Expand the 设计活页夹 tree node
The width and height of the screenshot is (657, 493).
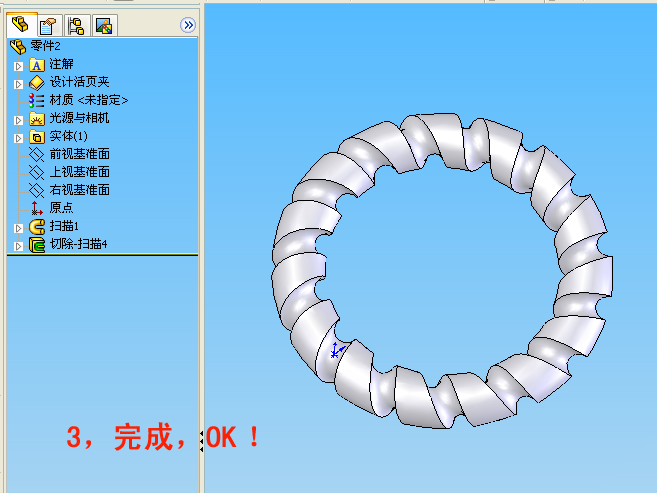(x=18, y=84)
